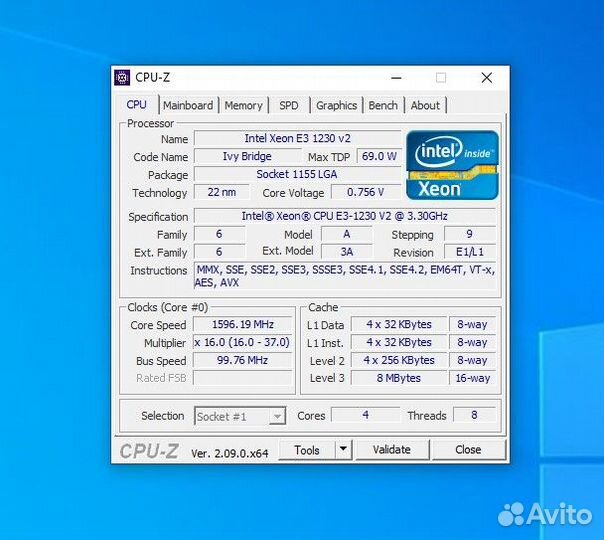Minimize the CPU-Z window
This screenshot has width=604, height=540.
(395, 78)
